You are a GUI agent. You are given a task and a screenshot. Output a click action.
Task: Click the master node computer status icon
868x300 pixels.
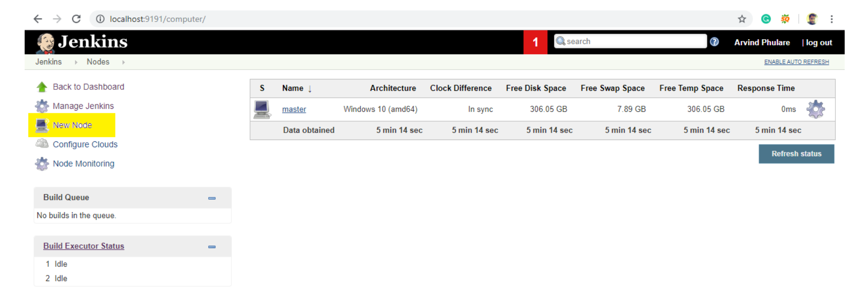[262, 109]
